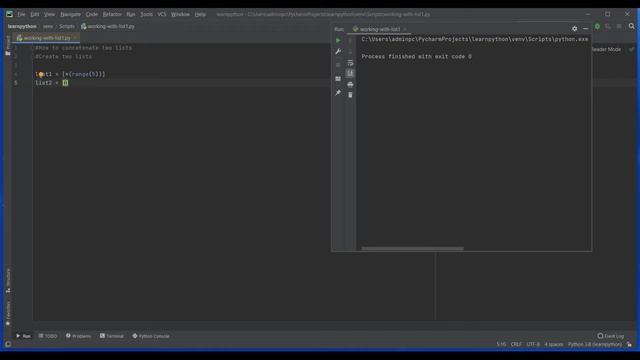Screen dimensions: 640x360
Task: Clear console output with trash icon
Action: 350,95
